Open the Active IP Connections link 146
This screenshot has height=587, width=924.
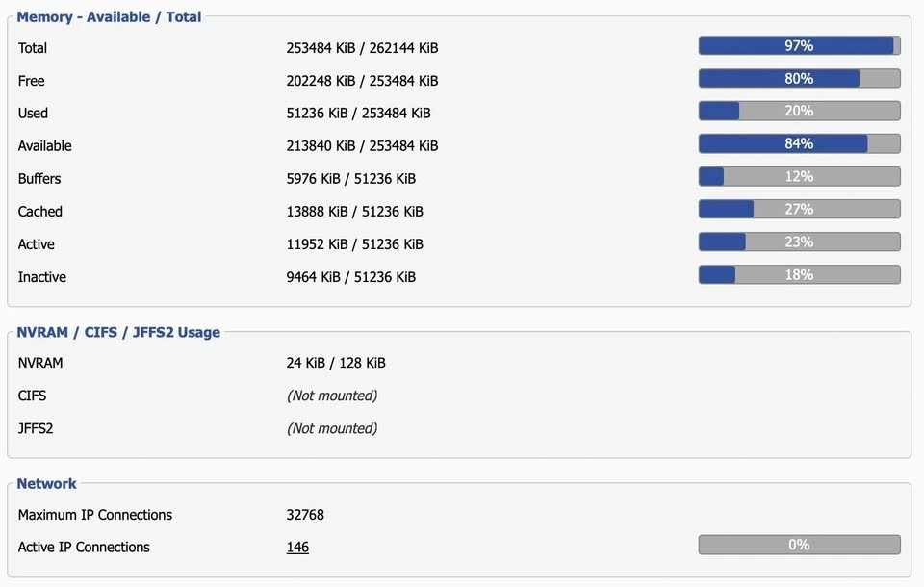tap(297, 548)
